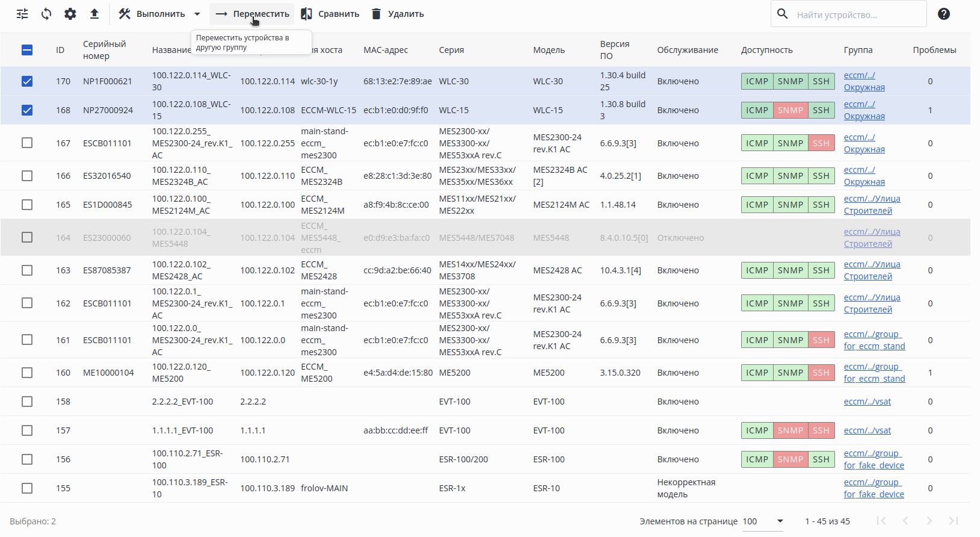The height and width of the screenshot is (537, 980).
Task: Uncheck the checkbox for device ID 170
Action: [27, 81]
